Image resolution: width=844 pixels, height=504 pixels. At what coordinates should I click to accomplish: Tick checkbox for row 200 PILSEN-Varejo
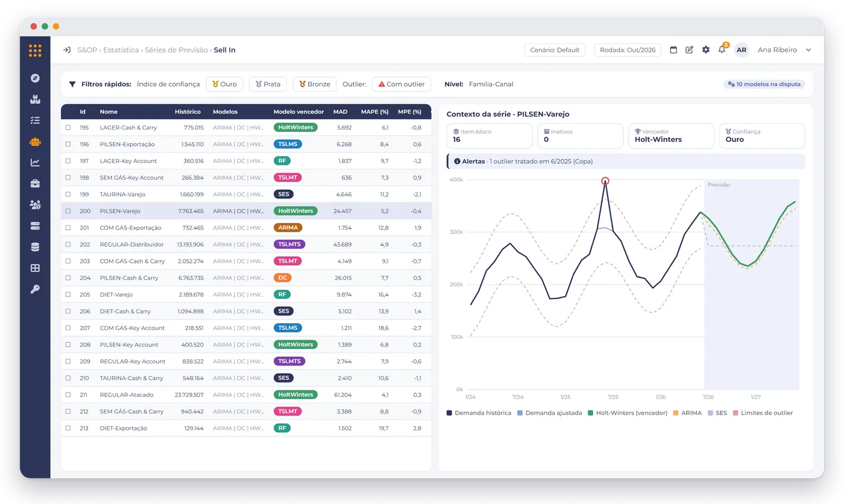click(68, 211)
